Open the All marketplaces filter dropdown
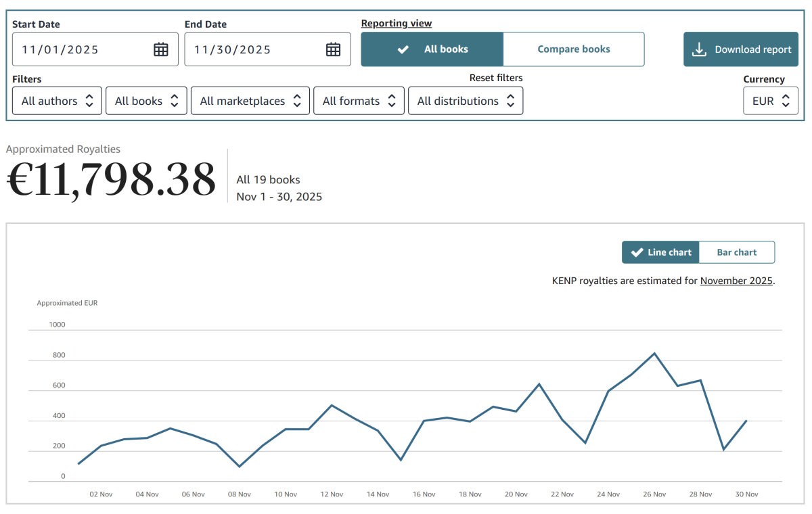This screenshot has height=514, width=812. tap(250, 101)
